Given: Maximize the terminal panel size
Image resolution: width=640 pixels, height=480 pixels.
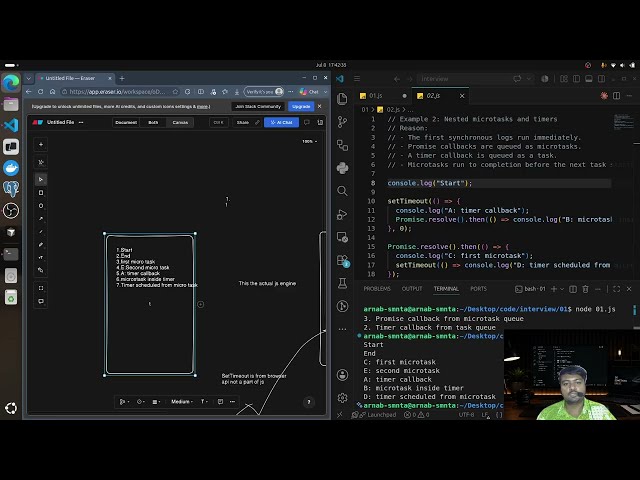Looking at the screenshot, I should point(616,289).
